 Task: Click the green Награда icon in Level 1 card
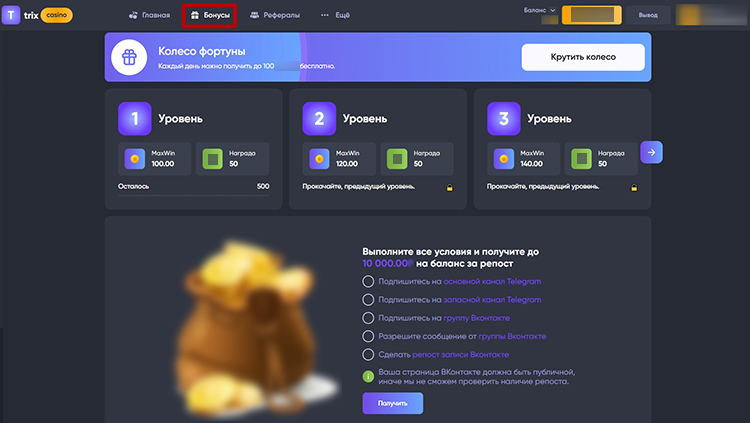click(212, 159)
